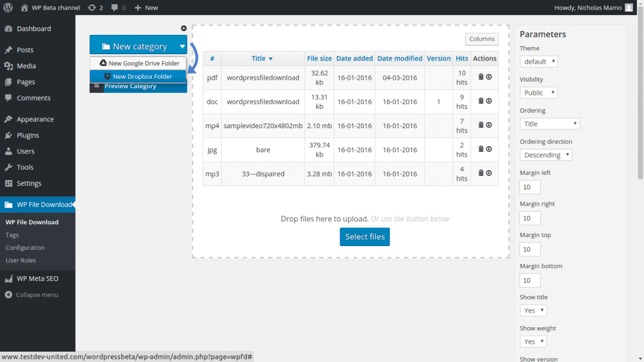This screenshot has height=362, width=644.
Task: Choose New Google Drive Folder option
Action: pyautogui.click(x=139, y=63)
